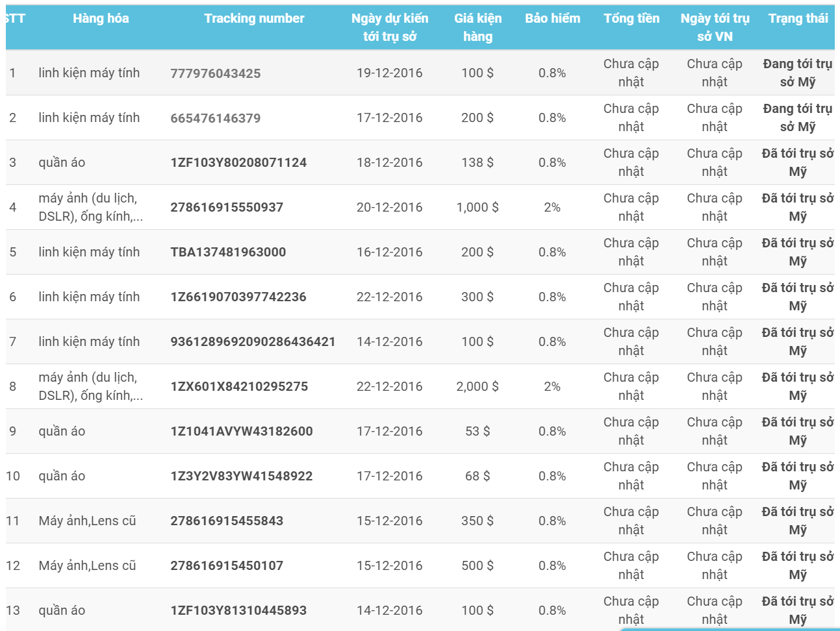Click the item Máy ảnh,Lens cũ in row 12

click(x=87, y=565)
